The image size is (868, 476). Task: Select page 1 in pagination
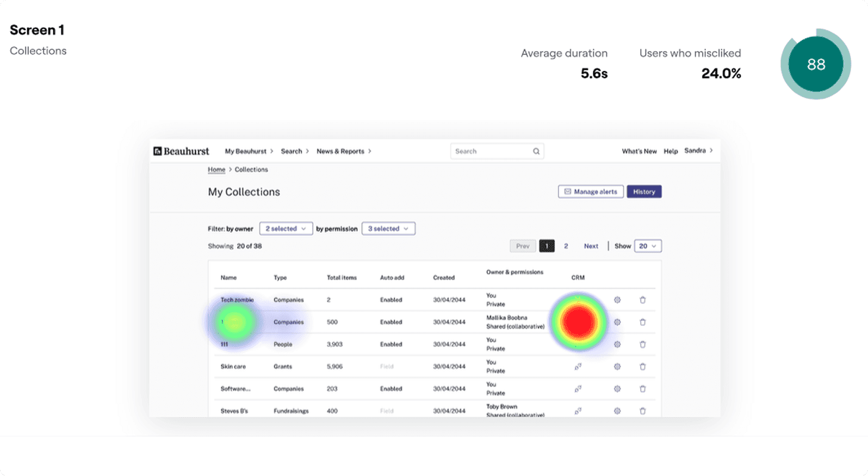coord(547,246)
